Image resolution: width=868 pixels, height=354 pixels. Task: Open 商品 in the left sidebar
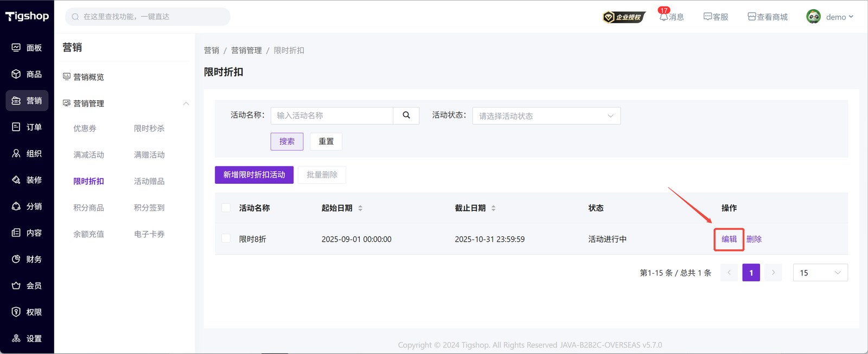point(27,74)
